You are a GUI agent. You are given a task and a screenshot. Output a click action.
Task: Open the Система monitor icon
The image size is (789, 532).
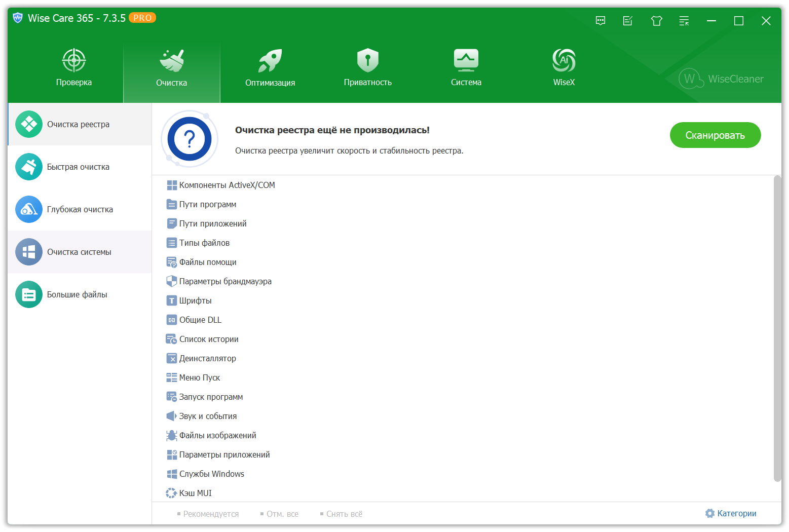[x=466, y=61]
